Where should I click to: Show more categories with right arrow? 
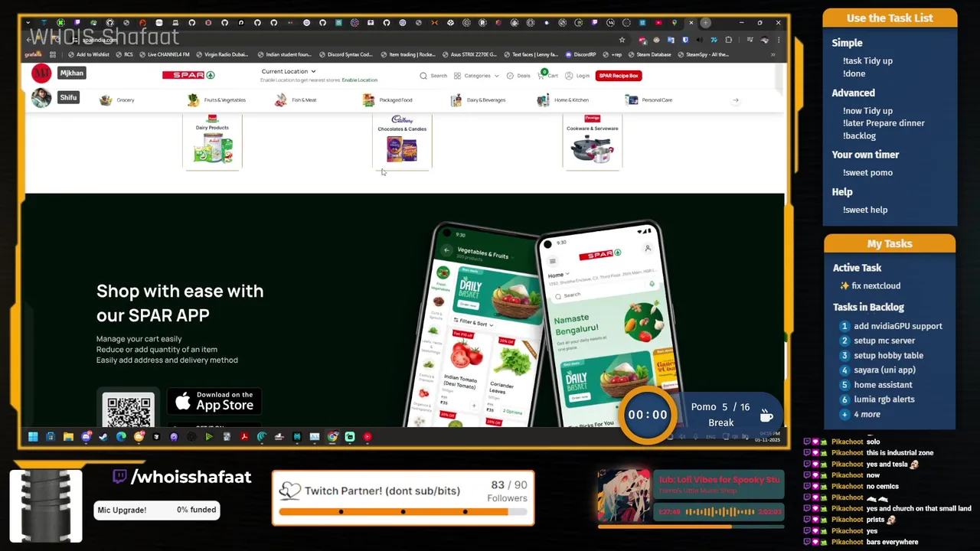tap(735, 99)
